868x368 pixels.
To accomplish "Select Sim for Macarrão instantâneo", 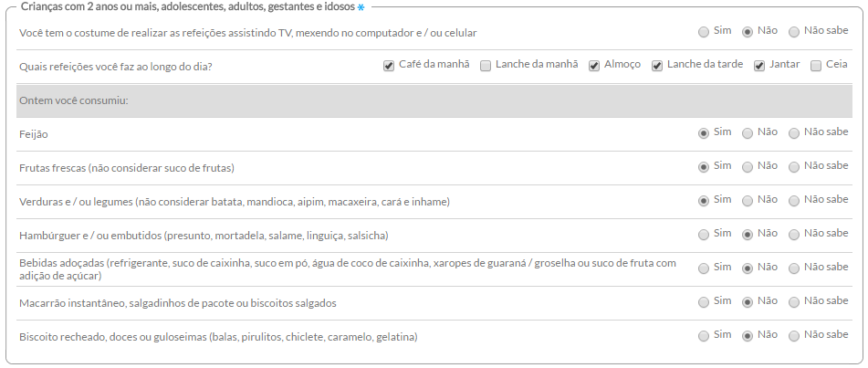I will pos(704,302).
